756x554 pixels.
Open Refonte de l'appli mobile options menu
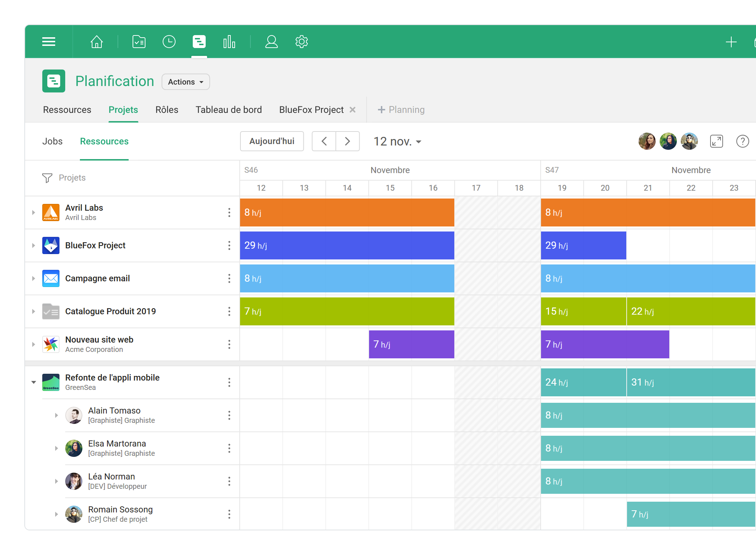(229, 382)
